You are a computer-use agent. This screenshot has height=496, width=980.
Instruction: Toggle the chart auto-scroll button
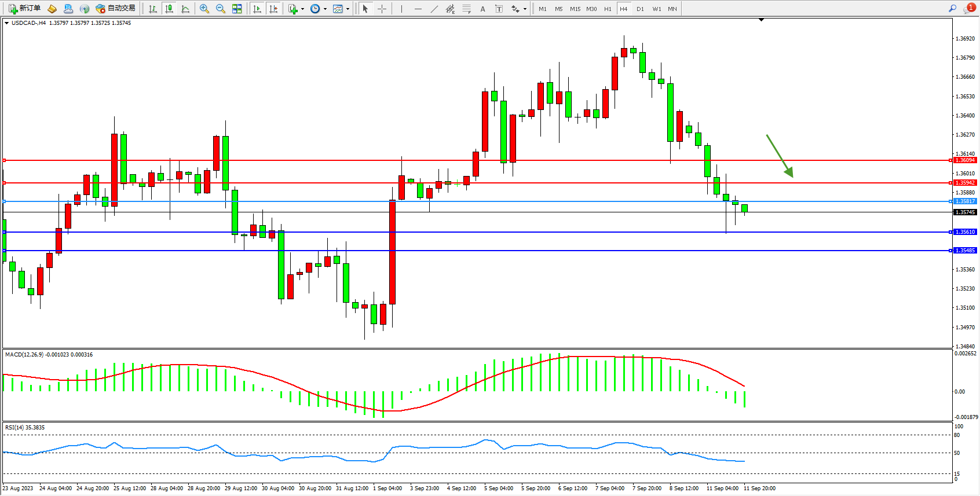click(258, 9)
